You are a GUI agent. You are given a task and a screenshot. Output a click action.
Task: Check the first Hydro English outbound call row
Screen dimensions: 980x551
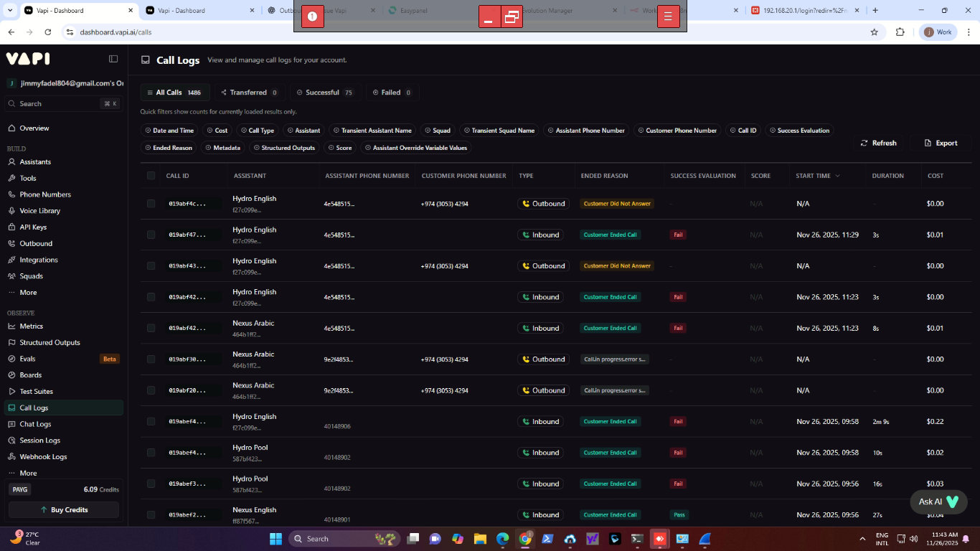click(151, 204)
